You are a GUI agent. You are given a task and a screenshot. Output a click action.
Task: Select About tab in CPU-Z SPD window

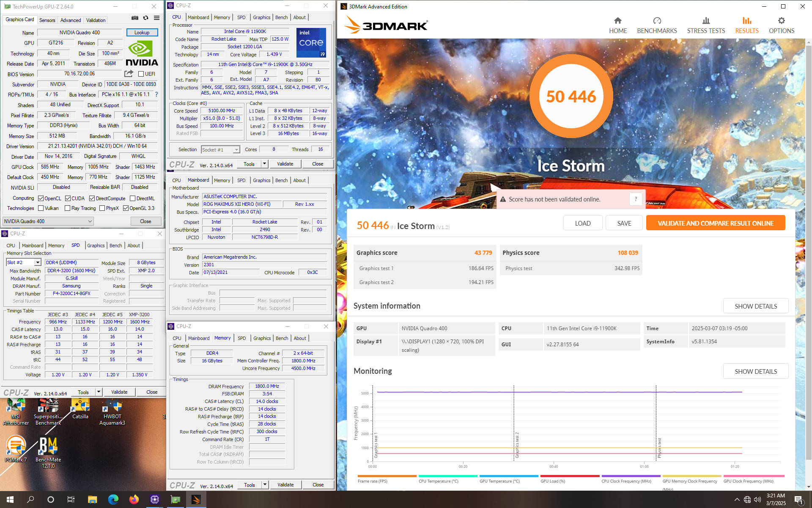pos(134,246)
